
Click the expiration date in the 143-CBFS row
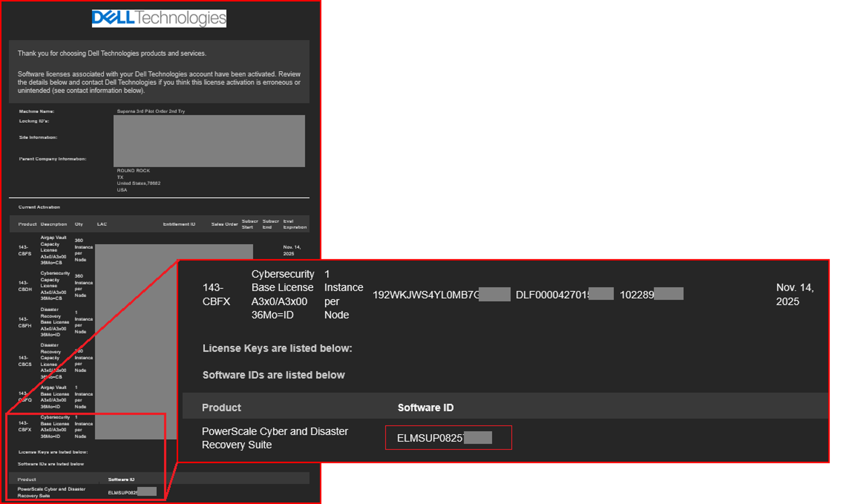(292, 250)
